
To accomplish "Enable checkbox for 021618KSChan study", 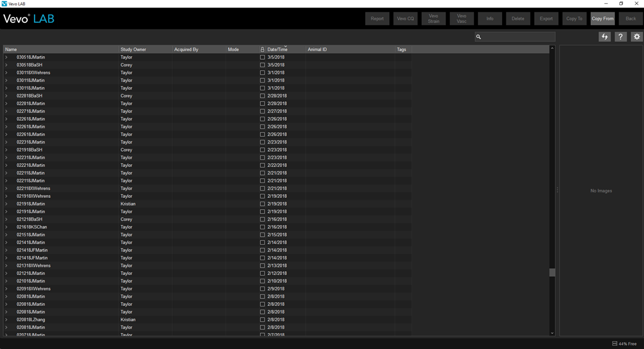I will pyautogui.click(x=262, y=227).
